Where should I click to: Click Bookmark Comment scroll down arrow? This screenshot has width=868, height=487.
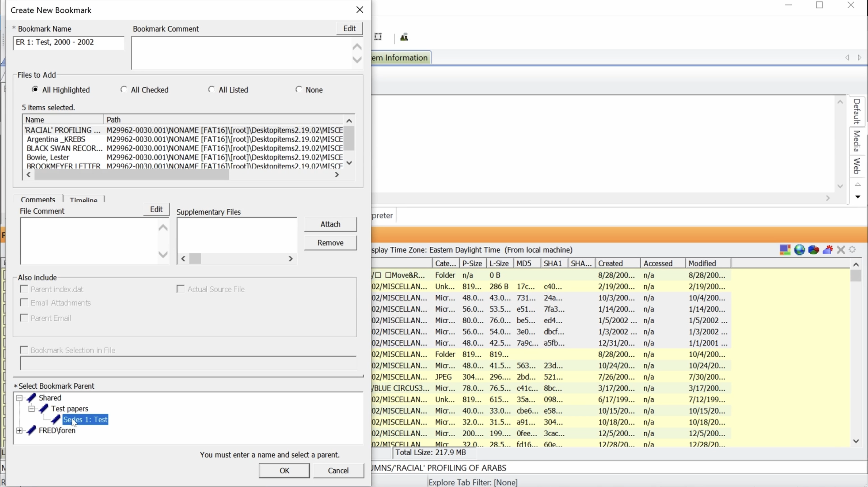357,59
